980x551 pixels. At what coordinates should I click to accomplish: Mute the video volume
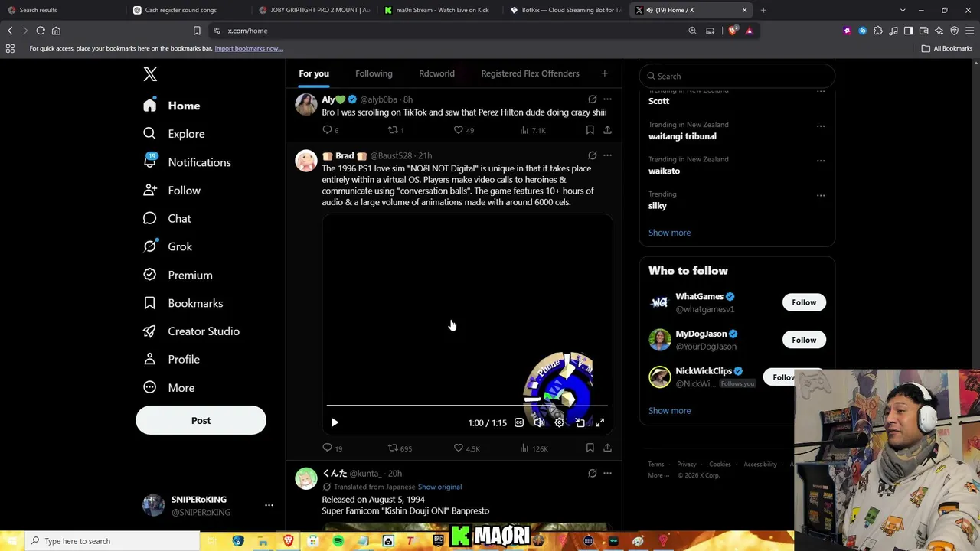click(x=539, y=422)
